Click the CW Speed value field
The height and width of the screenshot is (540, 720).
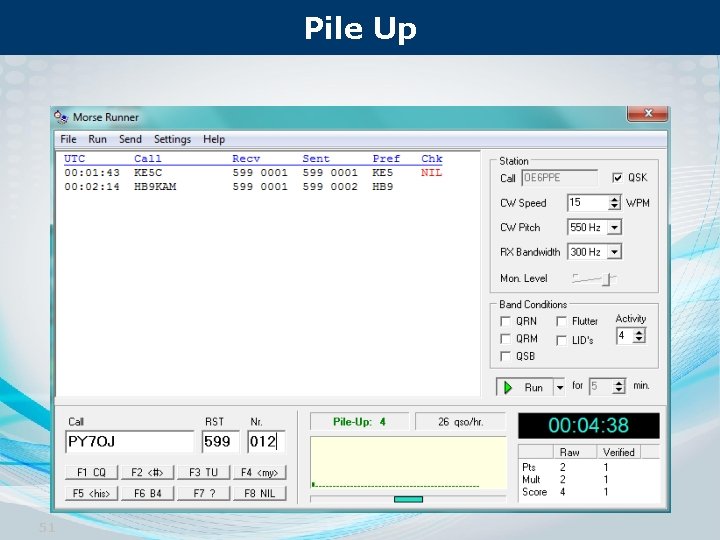click(588, 202)
